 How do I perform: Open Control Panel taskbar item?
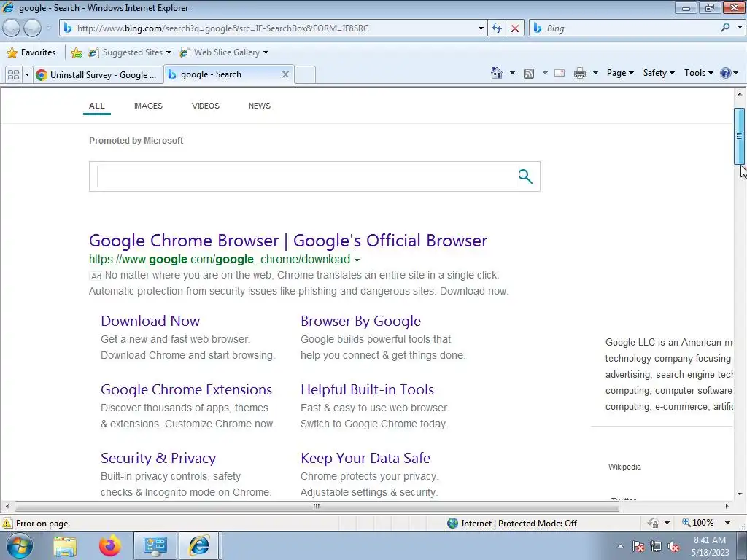(x=155, y=545)
